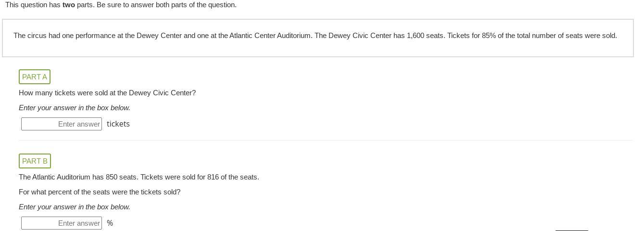Click the 'How many tickets were sold' question

pos(107,93)
